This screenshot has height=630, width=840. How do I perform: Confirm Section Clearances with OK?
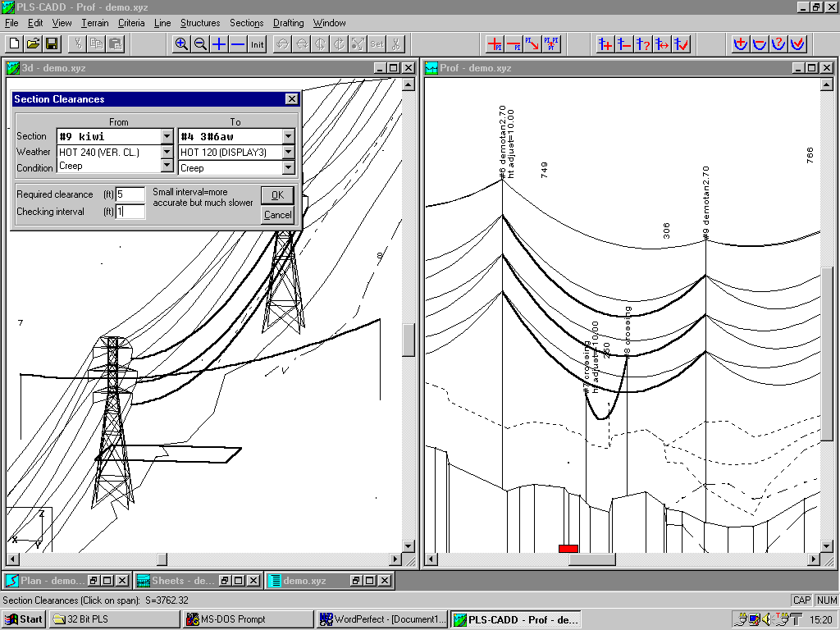pos(277,195)
